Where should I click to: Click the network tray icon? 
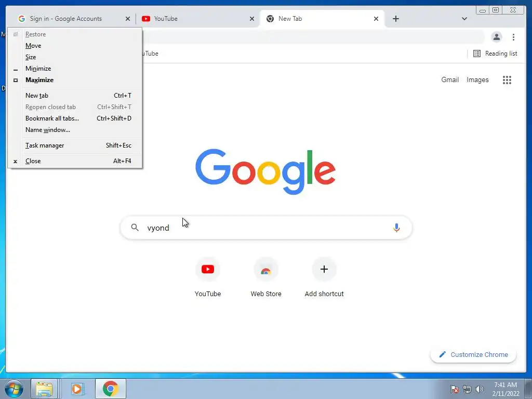(467, 389)
